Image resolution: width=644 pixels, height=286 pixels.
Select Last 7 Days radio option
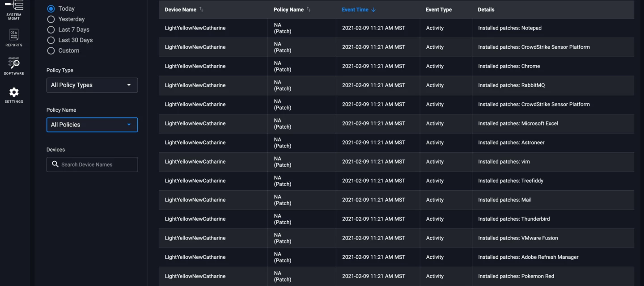[51, 29]
